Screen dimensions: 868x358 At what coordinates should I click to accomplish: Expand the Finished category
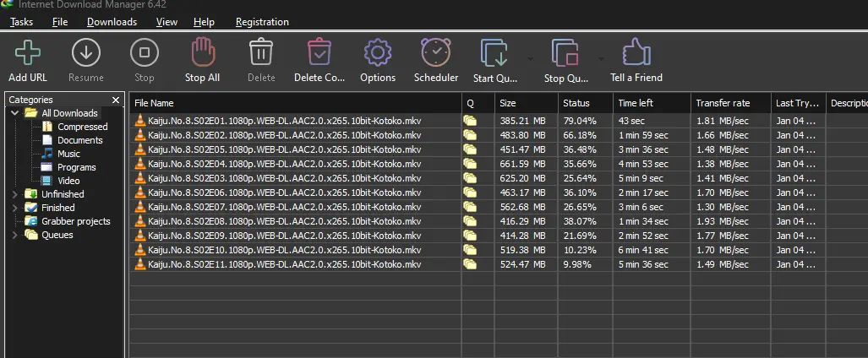[15, 208]
